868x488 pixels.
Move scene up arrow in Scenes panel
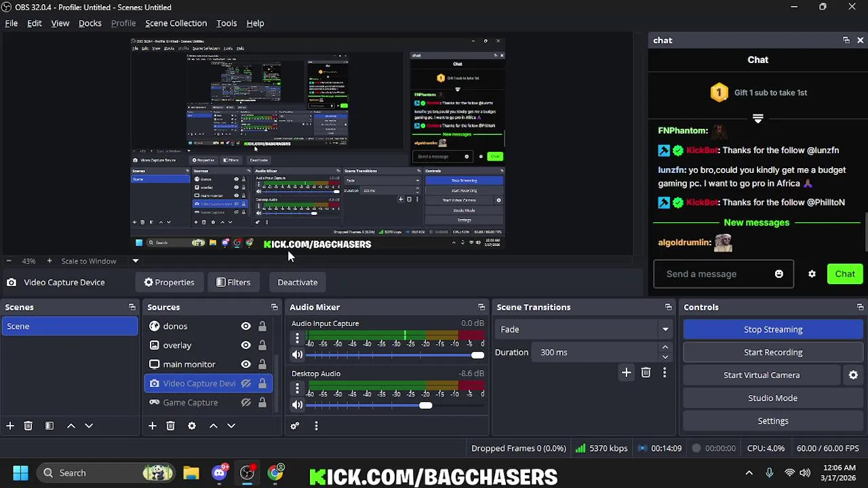coord(71,426)
